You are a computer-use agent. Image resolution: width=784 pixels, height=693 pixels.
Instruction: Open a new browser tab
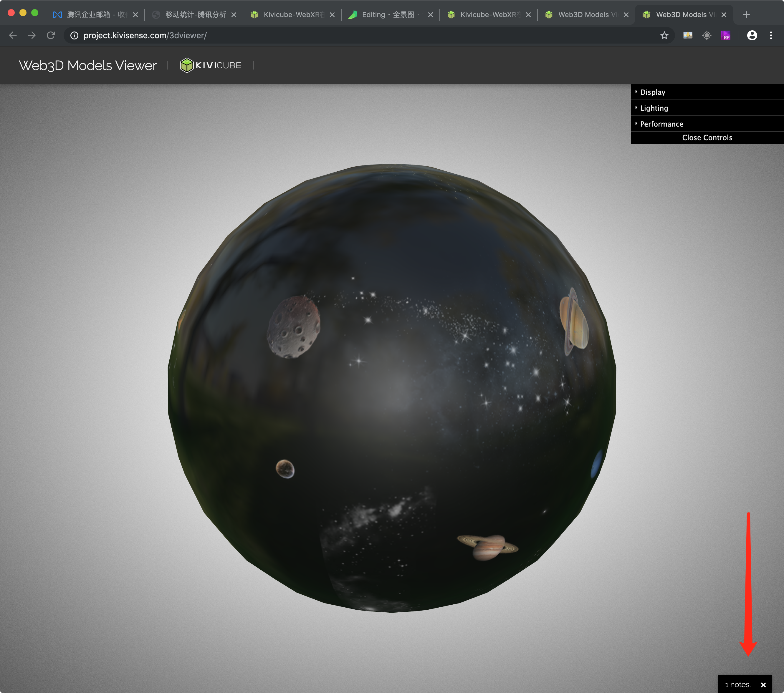(x=746, y=14)
